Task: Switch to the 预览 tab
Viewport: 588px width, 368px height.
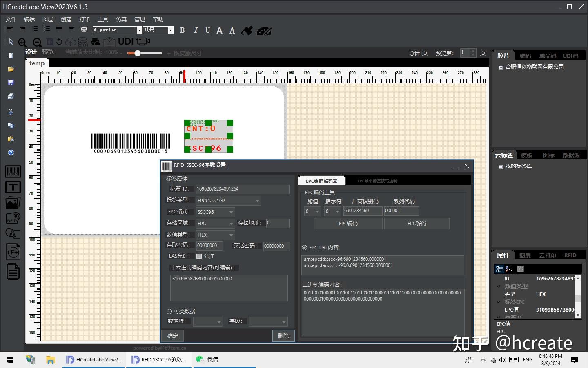Action: pos(48,52)
